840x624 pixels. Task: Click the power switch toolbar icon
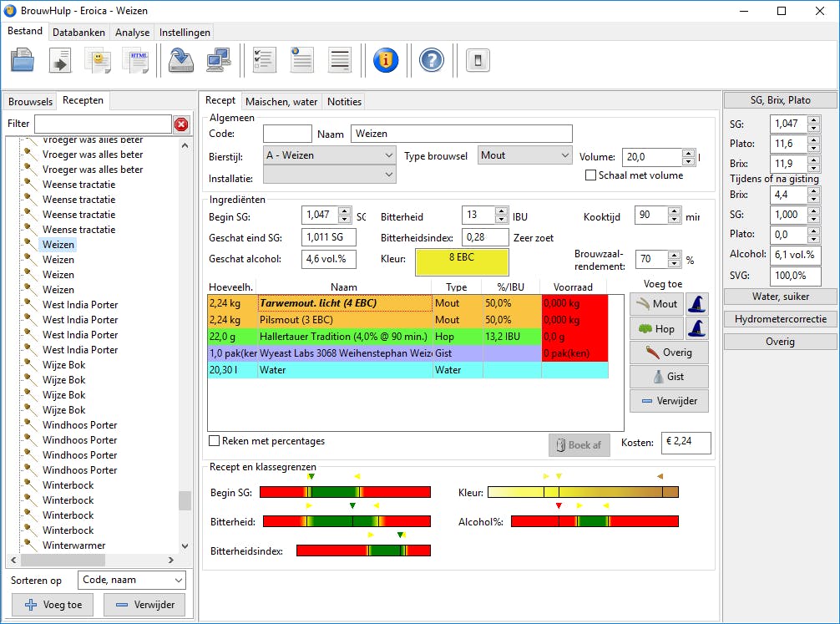coord(477,60)
